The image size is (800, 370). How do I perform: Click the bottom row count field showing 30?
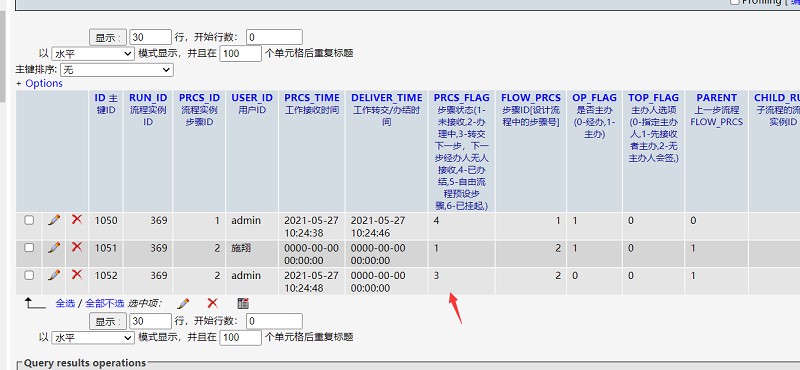pyautogui.click(x=151, y=321)
